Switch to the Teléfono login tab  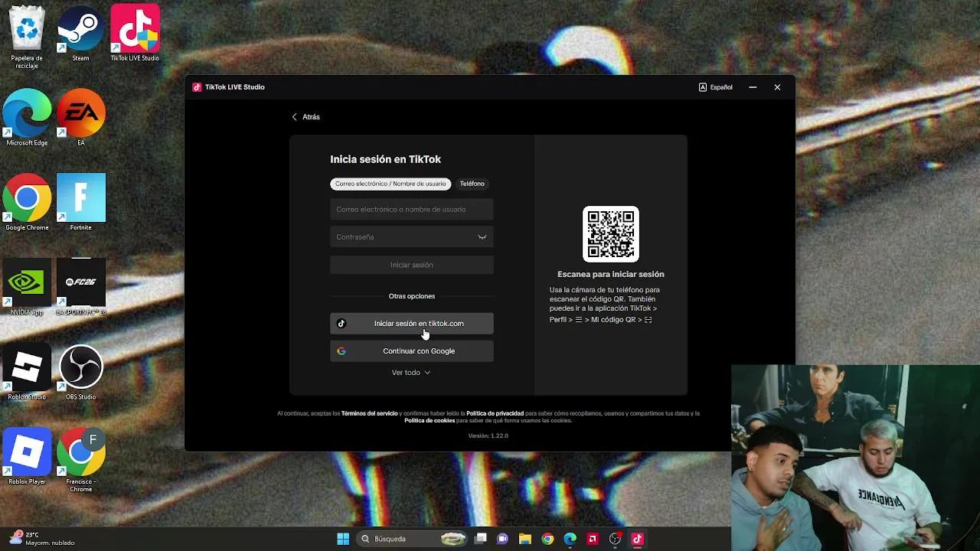[472, 184]
